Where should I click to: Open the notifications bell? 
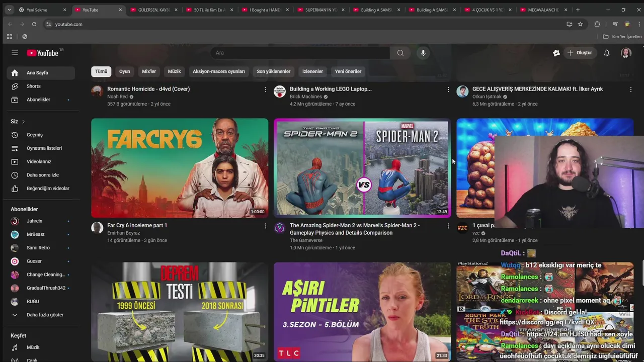[x=607, y=53]
